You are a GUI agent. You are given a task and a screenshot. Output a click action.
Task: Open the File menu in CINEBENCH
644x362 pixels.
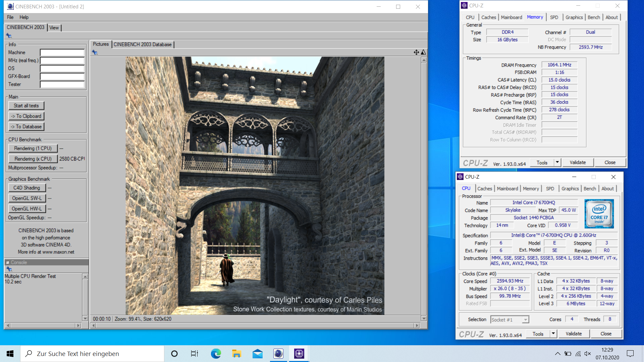tap(10, 17)
